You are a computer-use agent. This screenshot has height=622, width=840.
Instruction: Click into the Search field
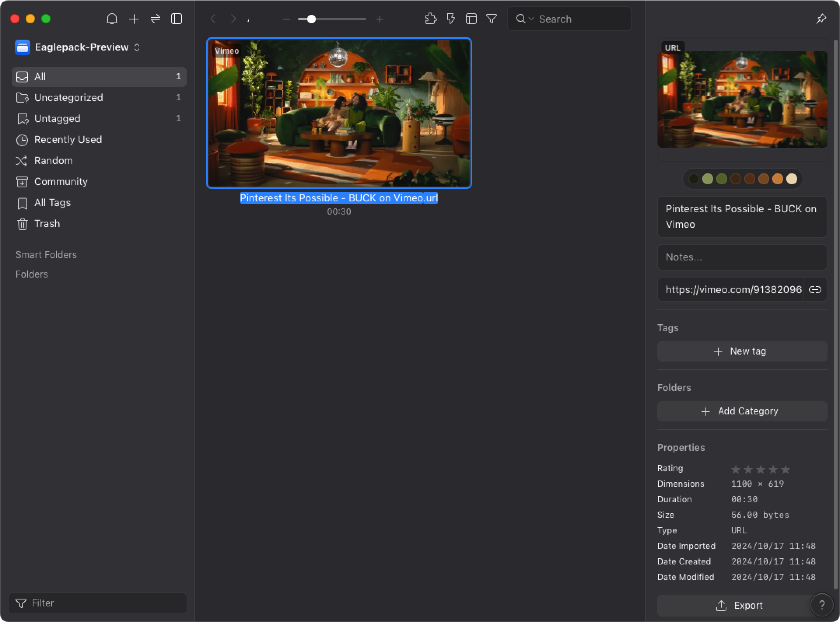coord(569,19)
